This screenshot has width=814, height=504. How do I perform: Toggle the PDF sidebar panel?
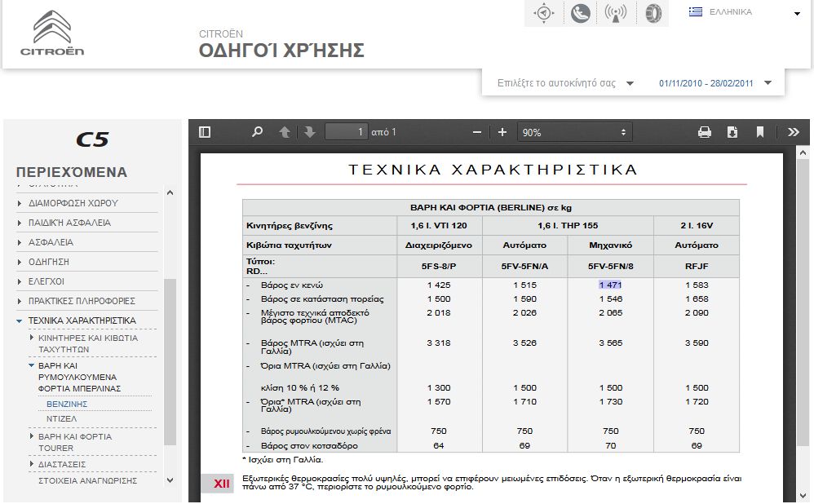click(205, 132)
